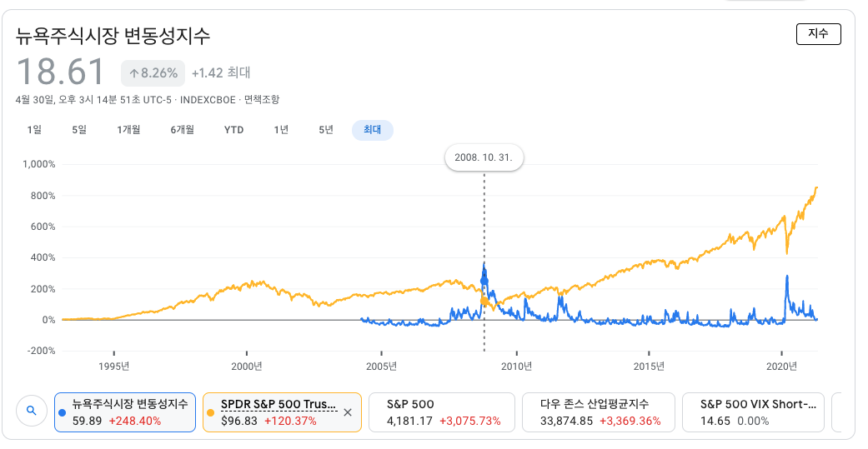Click the 18.61 index value
The height and width of the screenshot is (449, 868).
[60, 72]
